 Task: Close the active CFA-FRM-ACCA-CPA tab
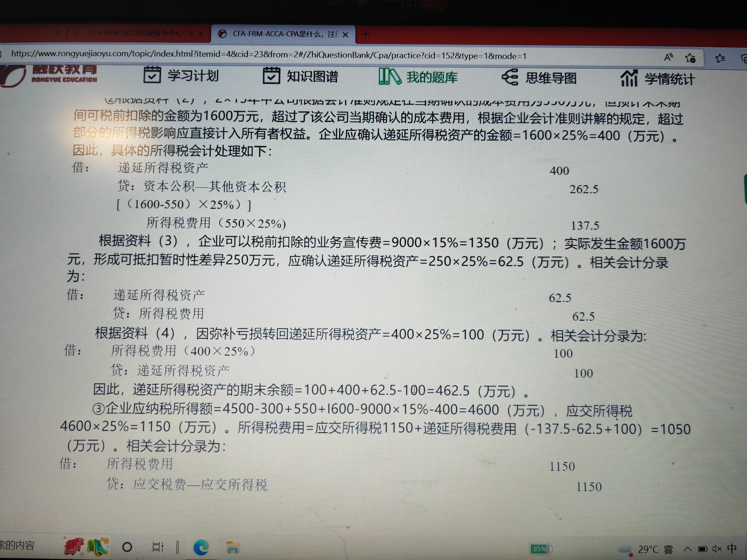[345, 34]
